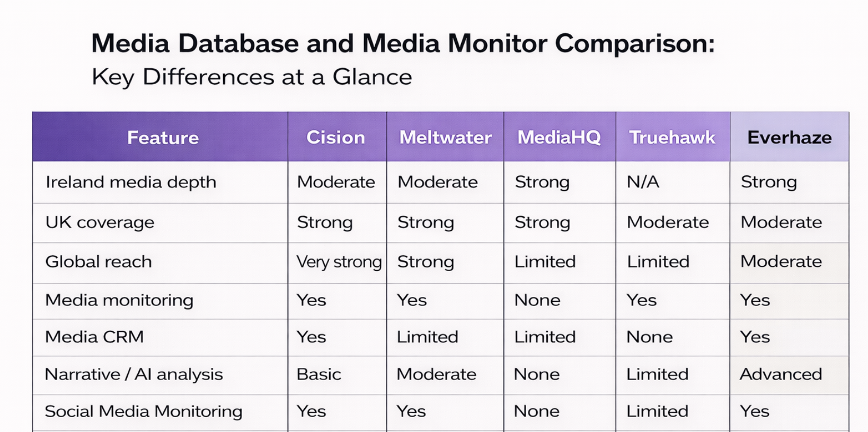
Task: Click the Very strong cell under Cision
Action: point(339,262)
